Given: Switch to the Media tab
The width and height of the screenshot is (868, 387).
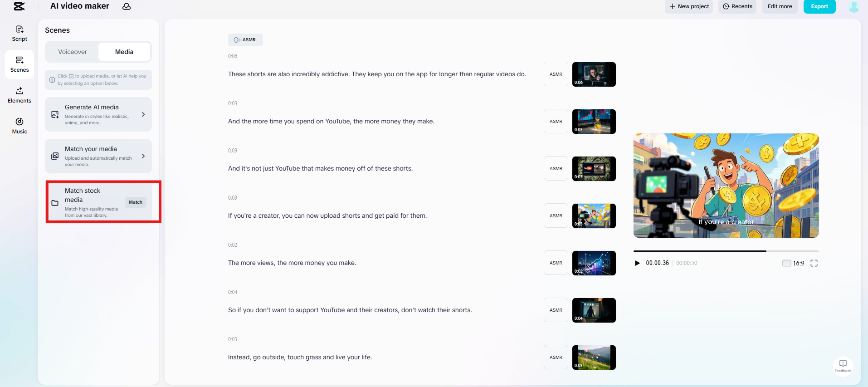Looking at the screenshot, I should pyautogui.click(x=124, y=52).
